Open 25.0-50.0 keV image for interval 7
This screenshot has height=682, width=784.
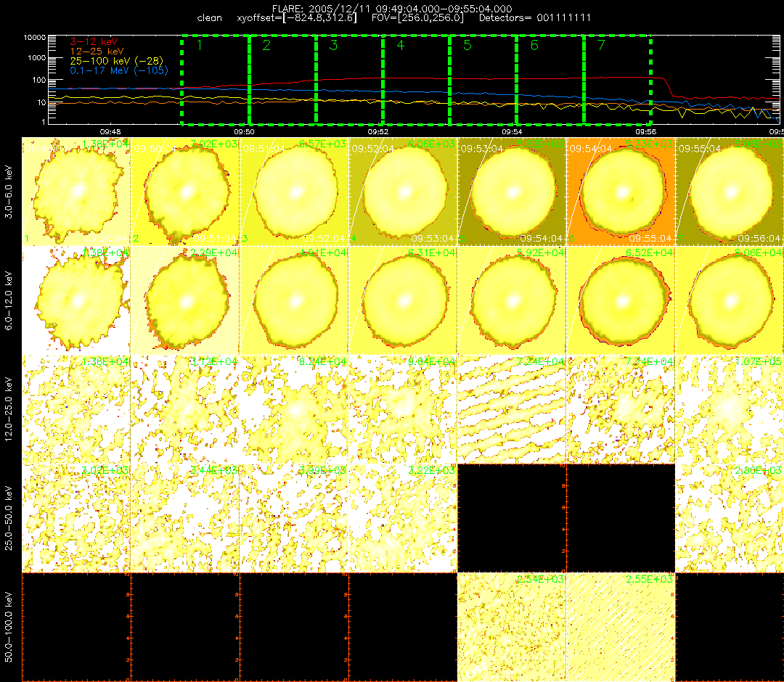tap(730, 518)
